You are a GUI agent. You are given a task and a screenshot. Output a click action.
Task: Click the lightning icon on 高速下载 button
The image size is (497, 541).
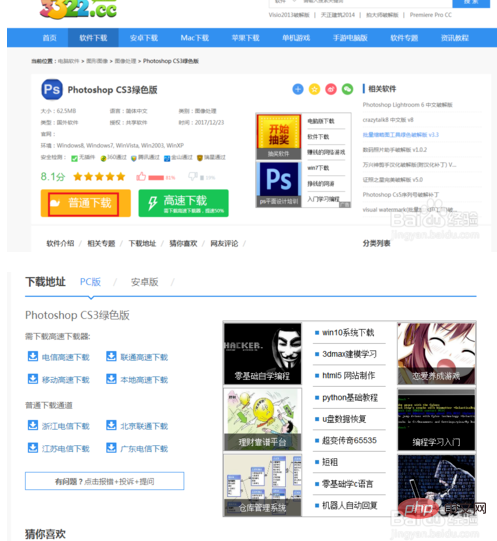153,203
